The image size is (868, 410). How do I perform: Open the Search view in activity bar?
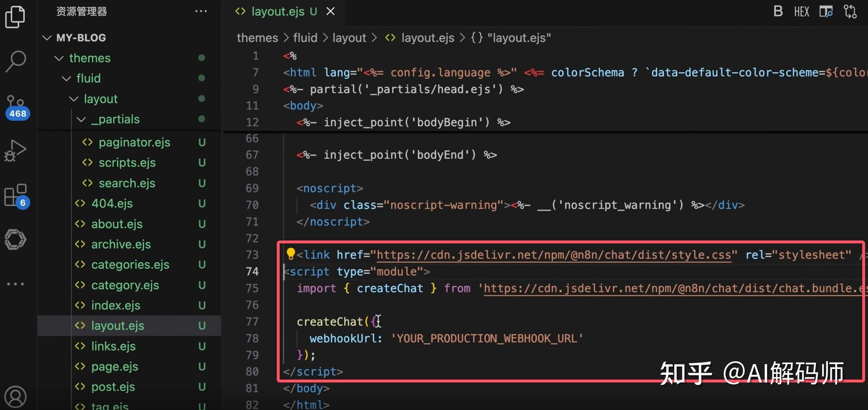click(15, 61)
